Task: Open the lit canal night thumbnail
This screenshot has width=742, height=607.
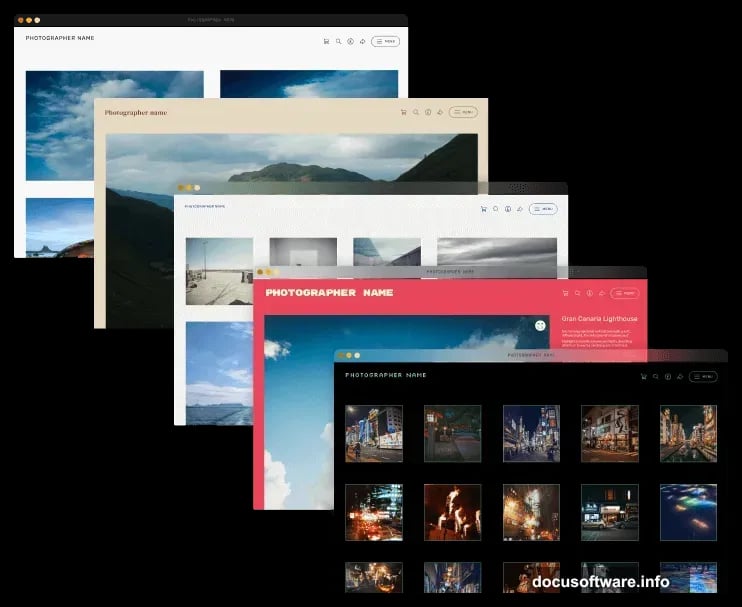Action: [689, 433]
